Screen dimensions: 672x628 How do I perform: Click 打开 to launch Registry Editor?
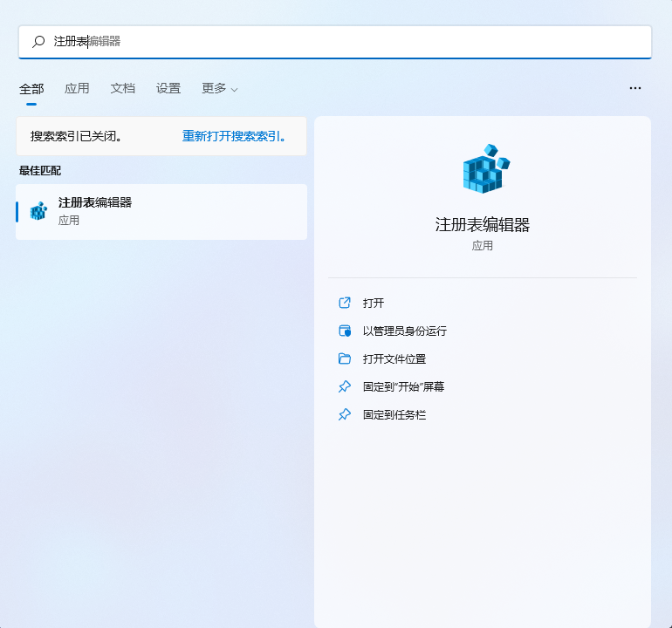(374, 303)
